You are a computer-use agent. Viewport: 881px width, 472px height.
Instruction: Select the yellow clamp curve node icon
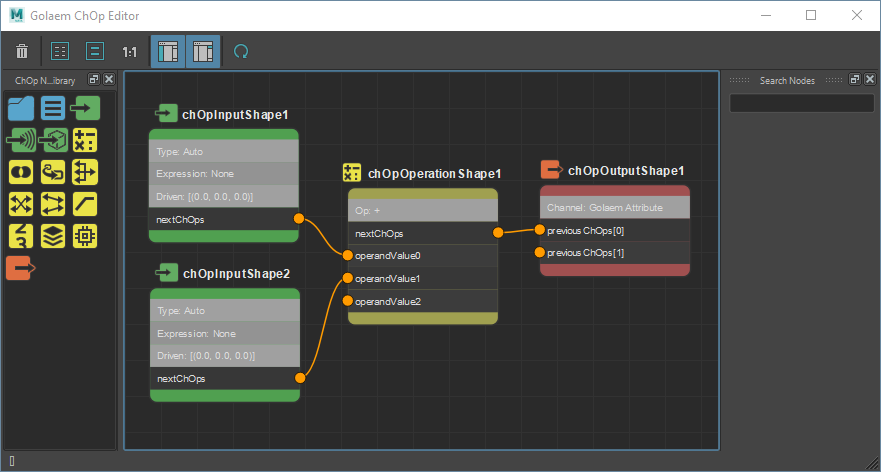pos(85,204)
